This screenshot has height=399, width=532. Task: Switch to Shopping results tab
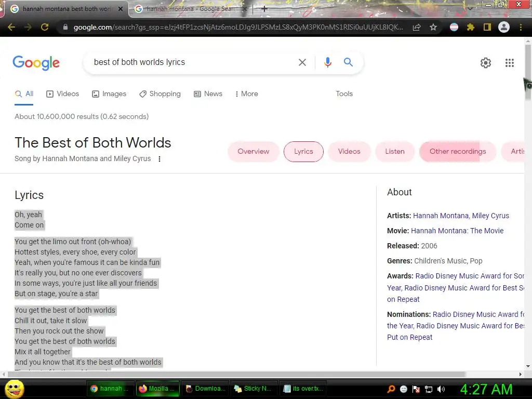(160, 94)
